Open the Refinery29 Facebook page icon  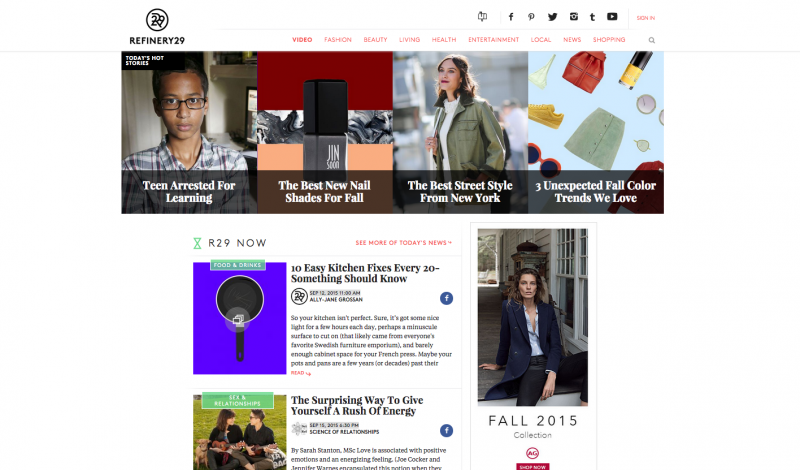tap(511, 17)
